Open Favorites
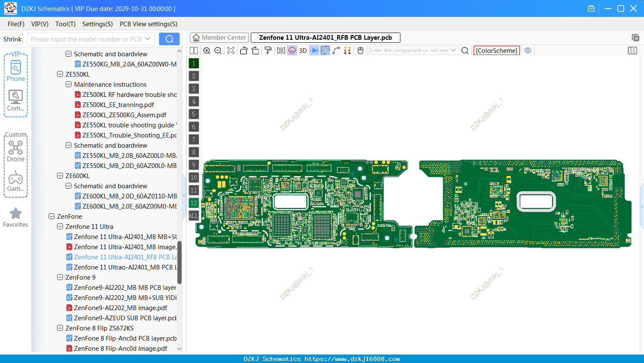 (x=16, y=217)
